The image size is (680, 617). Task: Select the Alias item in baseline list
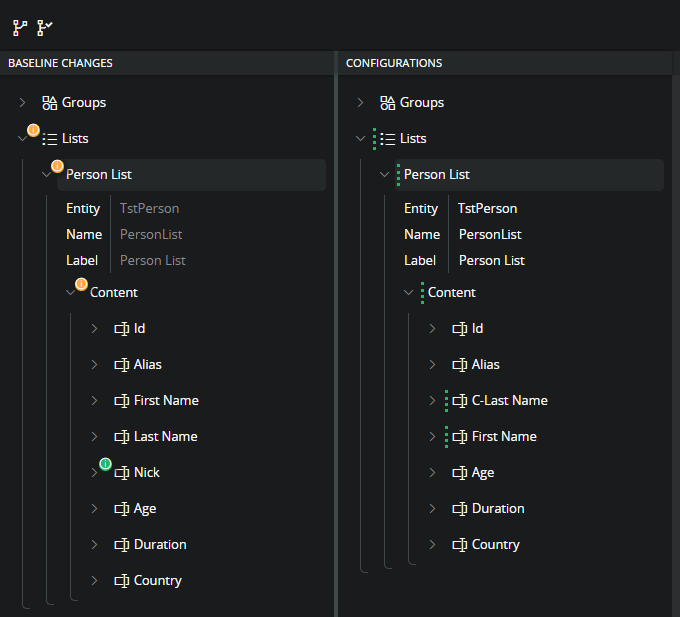click(147, 365)
